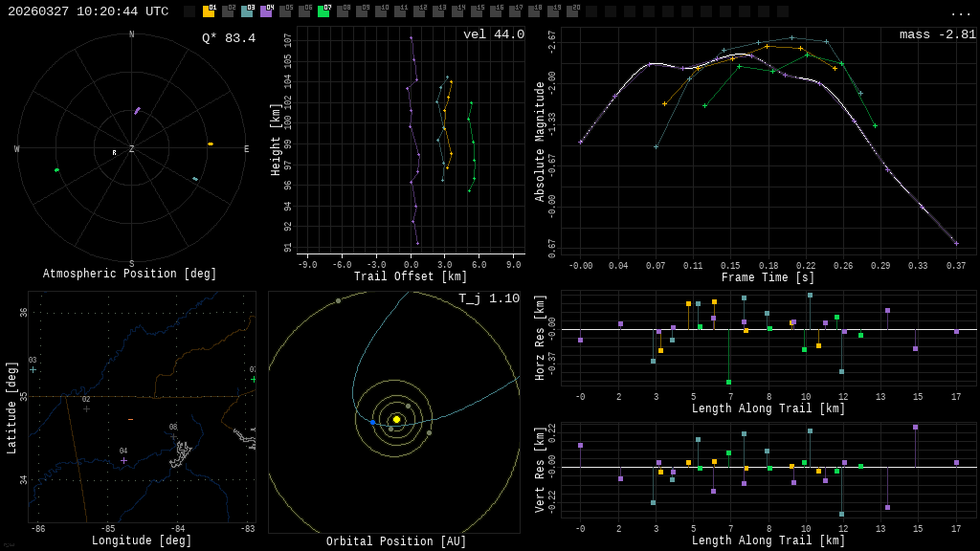Screen dimensions: 980x551
Task: Click the zenith Z marker in sky plot
Action: [x=132, y=149]
